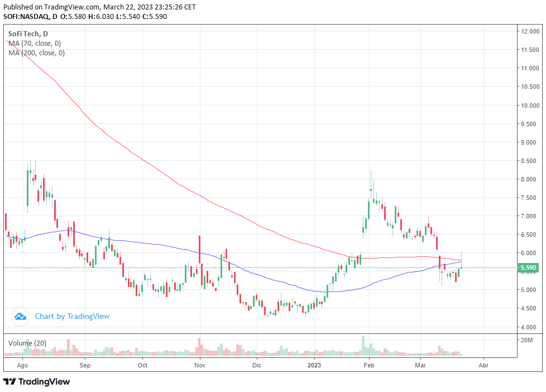546x392 pixels.
Task: Click the 7.000 price axis label
Action: [529, 216]
